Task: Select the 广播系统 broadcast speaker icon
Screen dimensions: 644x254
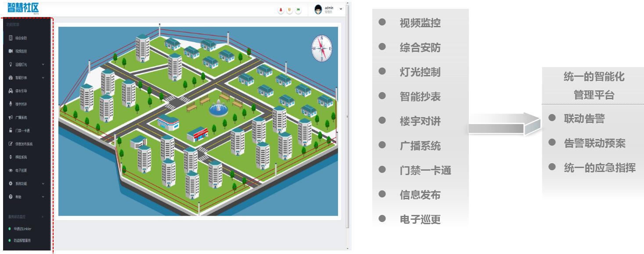Action: coord(12,117)
